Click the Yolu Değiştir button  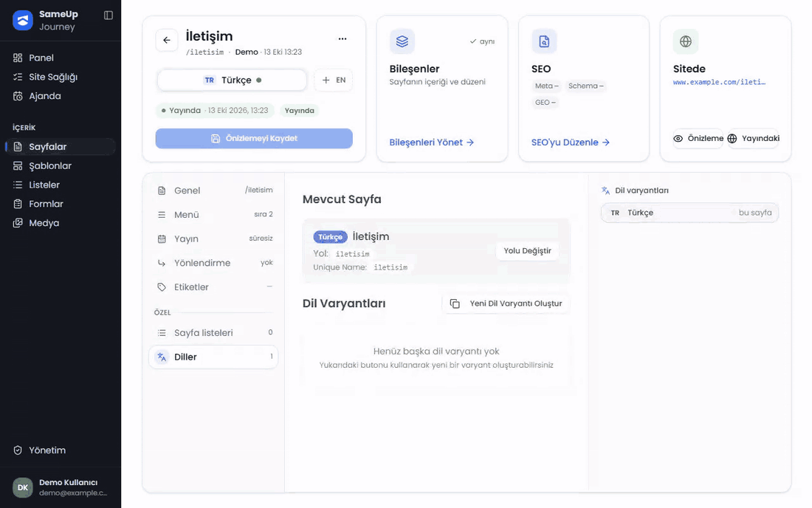pos(528,251)
